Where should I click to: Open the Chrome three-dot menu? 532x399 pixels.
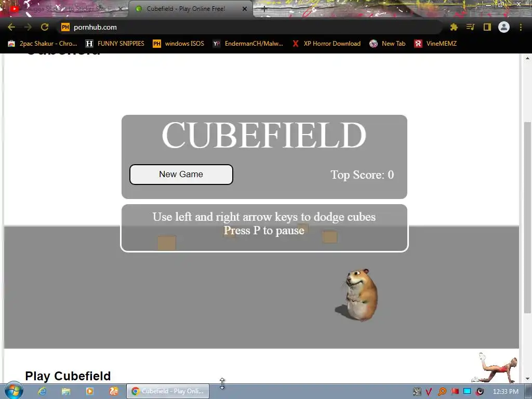coord(521,27)
